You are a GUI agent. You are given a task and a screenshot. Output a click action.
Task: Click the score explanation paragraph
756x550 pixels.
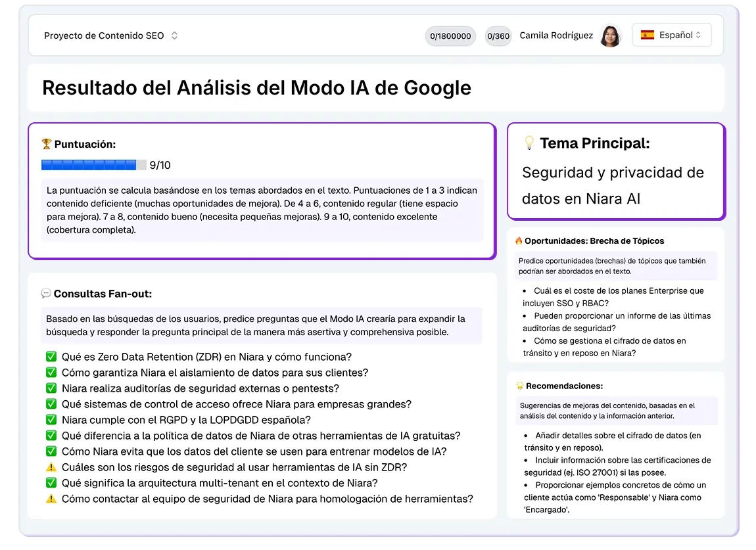(262, 210)
